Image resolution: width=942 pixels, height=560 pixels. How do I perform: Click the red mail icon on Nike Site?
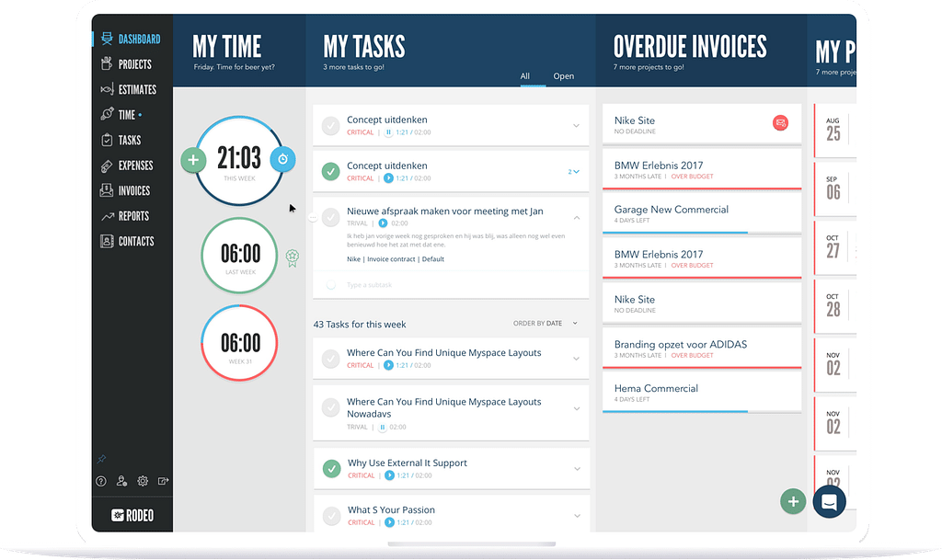[780, 122]
